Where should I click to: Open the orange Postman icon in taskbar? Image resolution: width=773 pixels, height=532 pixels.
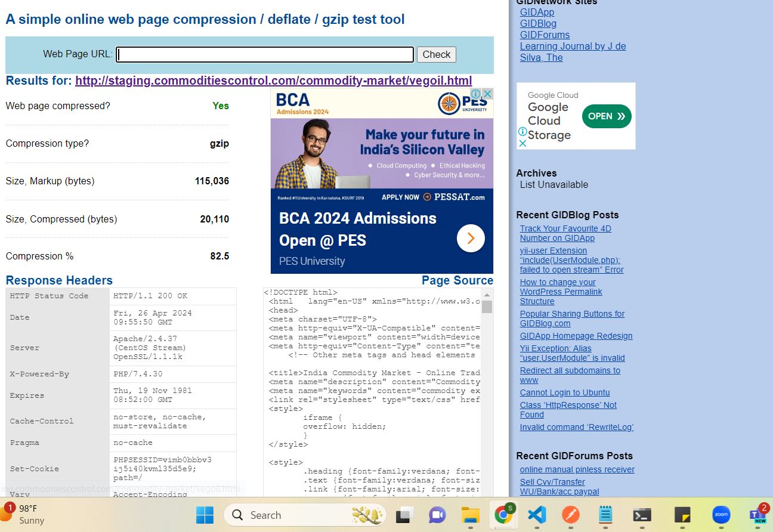[571, 515]
